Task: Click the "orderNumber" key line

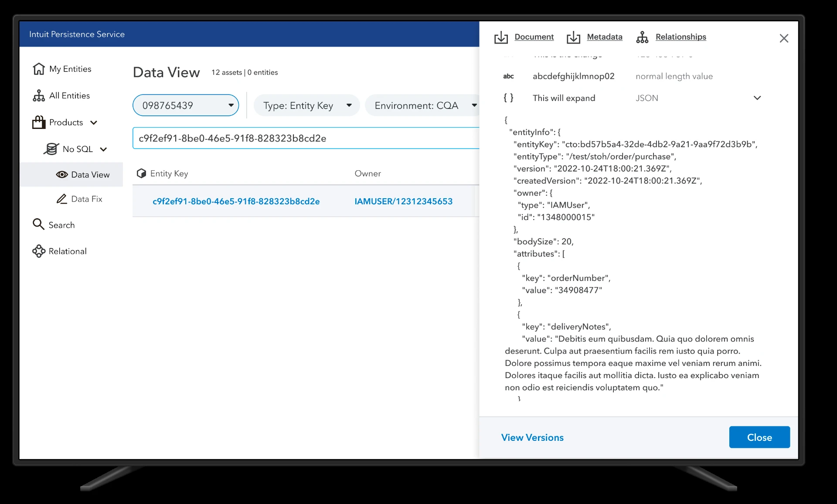Action: coord(566,278)
